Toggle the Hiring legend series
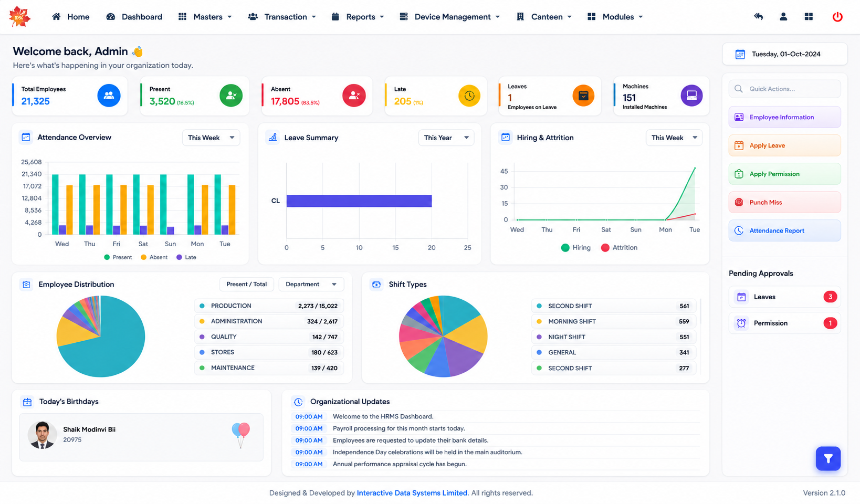 576,248
